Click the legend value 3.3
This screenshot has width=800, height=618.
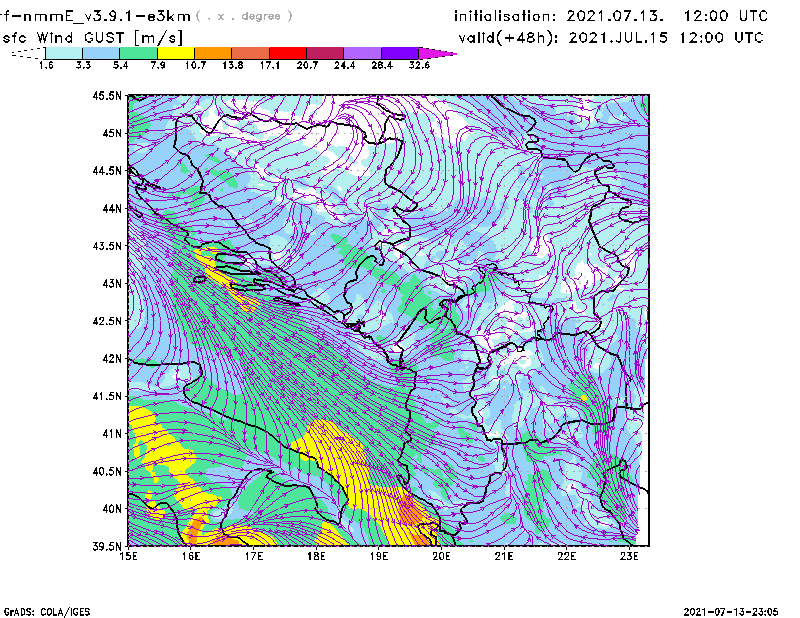pyautogui.click(x=83, y=65)
